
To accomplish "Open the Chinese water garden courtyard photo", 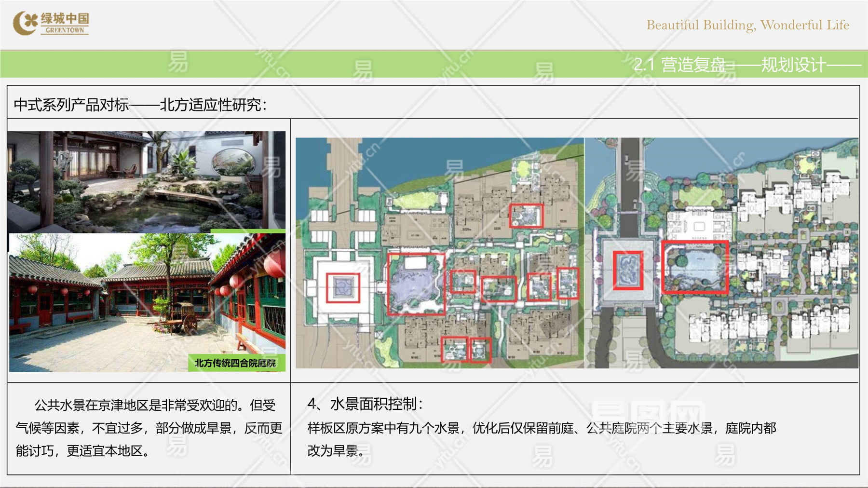I will (x=146, y=182).
